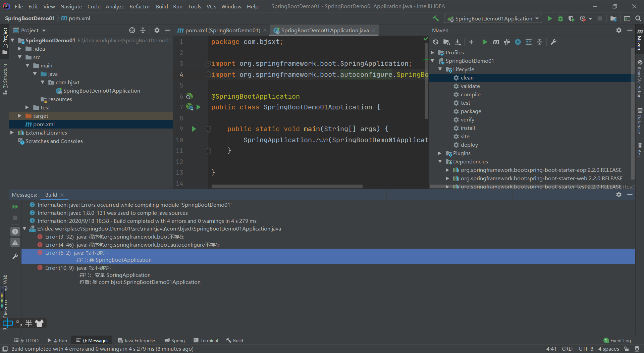644x353 pixels.
Task: Expand spring-boot-starter-aop dependency
Action: (447, 170)
